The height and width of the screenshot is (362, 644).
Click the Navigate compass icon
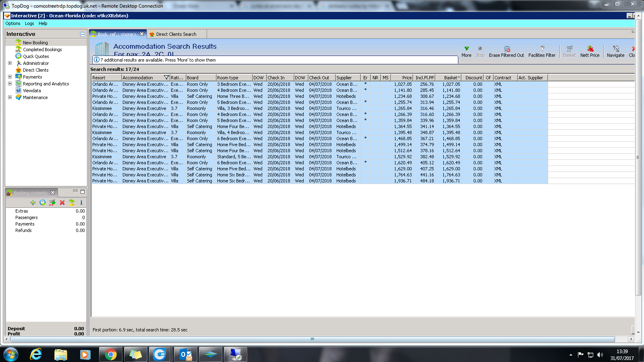pyautogui.click(x=616, y=48)
